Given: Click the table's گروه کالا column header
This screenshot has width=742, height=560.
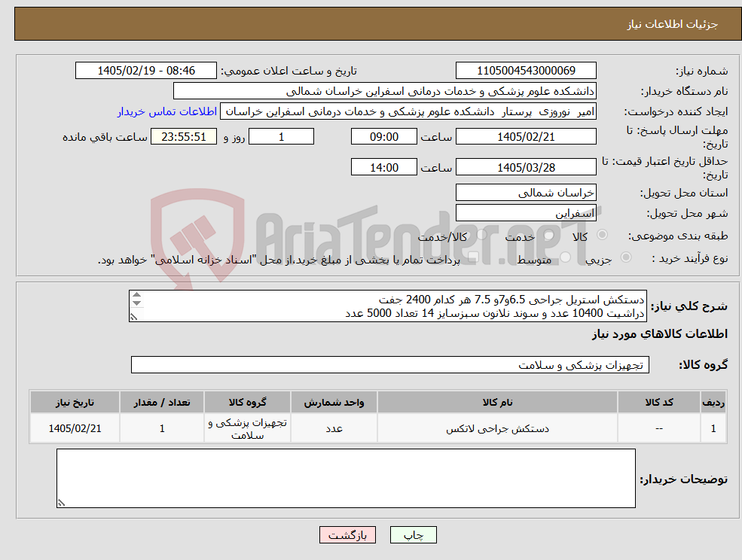Looking at the screenshot, I should [x=248, y=403].
